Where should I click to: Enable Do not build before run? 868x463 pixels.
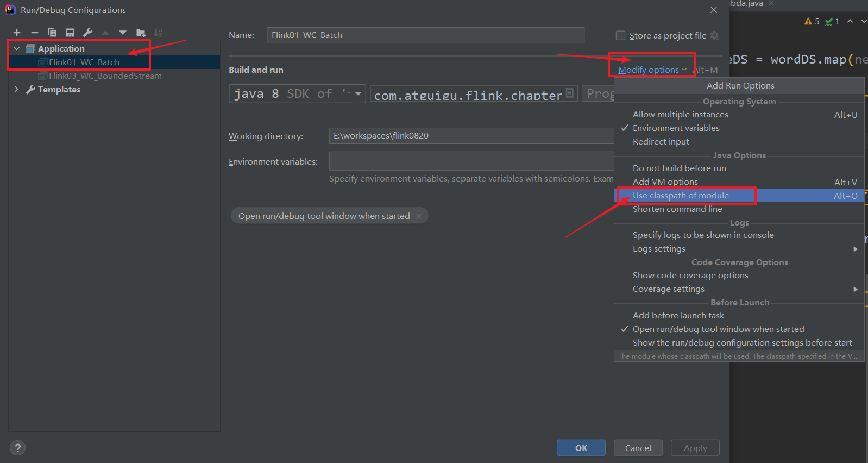click(739, 168)
